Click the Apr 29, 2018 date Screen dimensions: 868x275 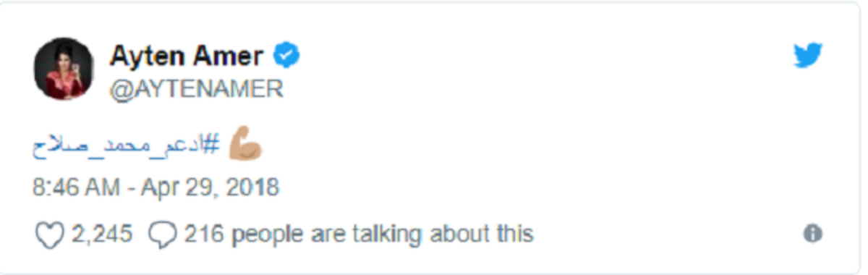tap(210, 187)
